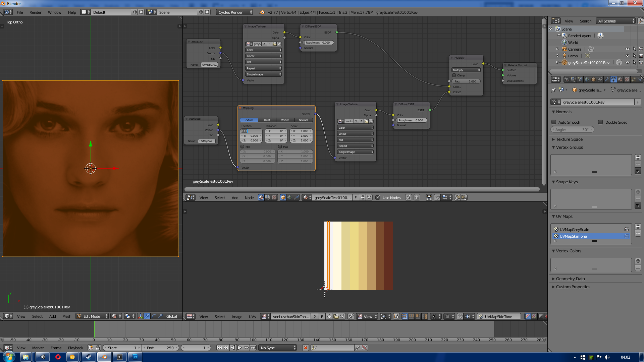Set UVMapGreyScale as active render UV map
The height and width of the screenshot is (362, 644).
(626, 229)
